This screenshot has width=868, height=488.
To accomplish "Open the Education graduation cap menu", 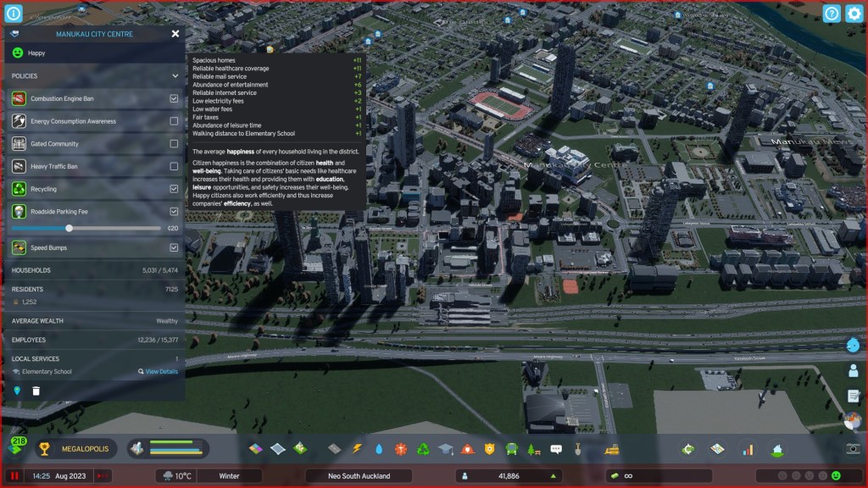I will [x=445, y=448].
